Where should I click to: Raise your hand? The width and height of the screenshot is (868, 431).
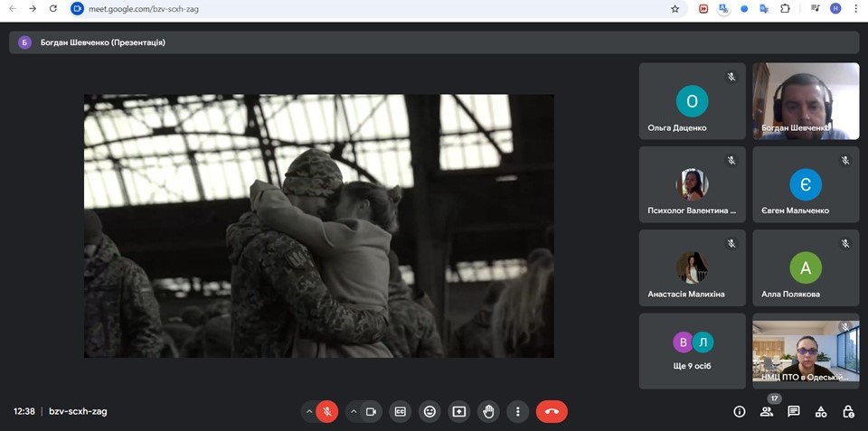pos(489,411)
